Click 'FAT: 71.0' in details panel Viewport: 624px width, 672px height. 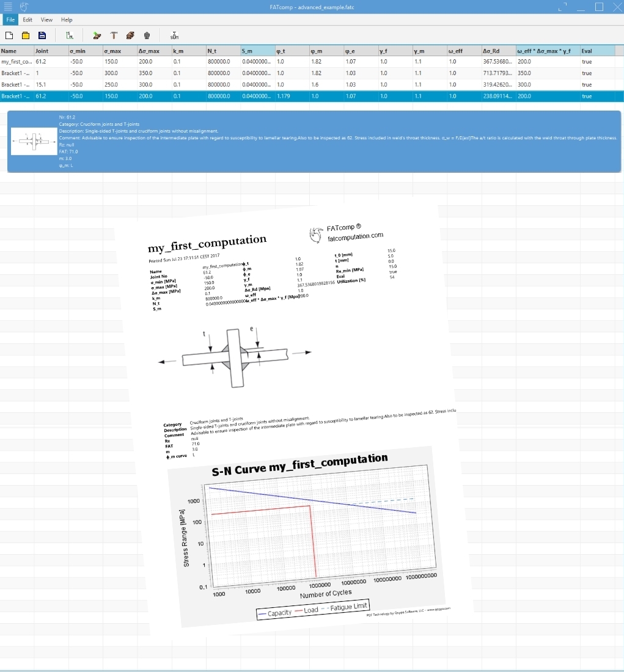[x=68, y=152]
